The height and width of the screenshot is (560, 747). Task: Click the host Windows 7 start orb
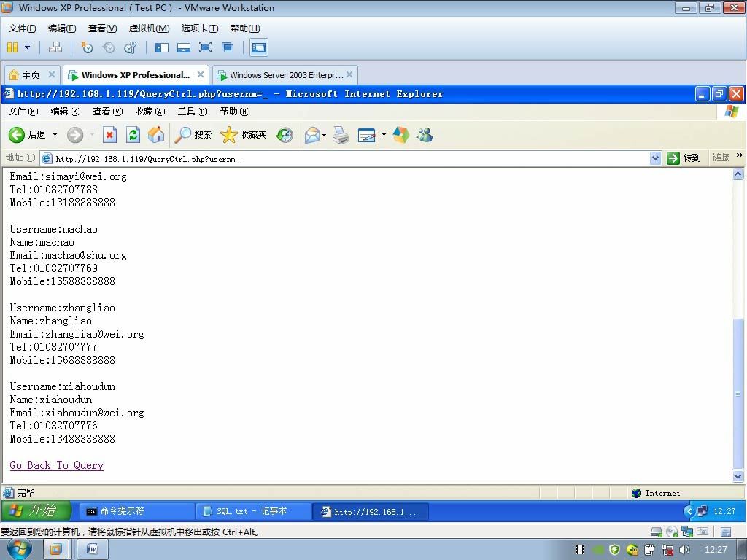pos(20,549)
